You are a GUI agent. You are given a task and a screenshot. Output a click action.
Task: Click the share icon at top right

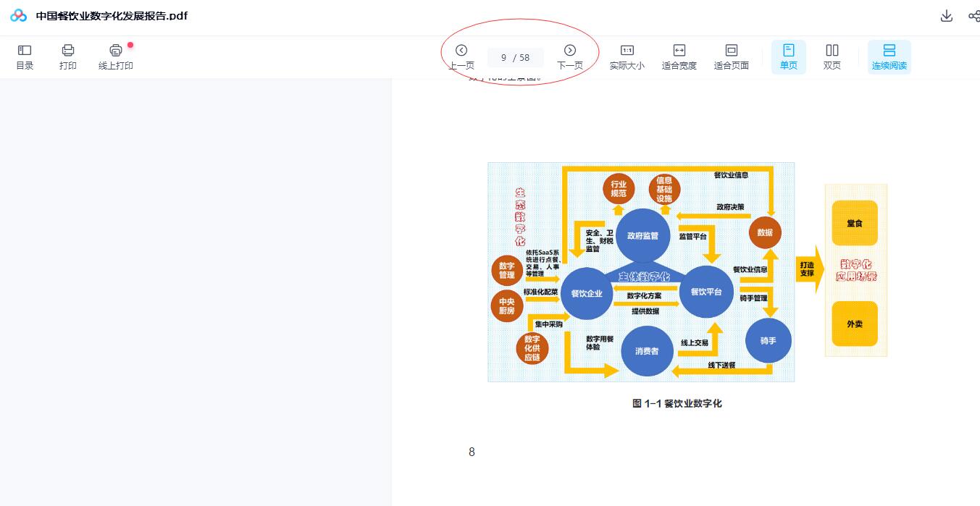[974, 16]
